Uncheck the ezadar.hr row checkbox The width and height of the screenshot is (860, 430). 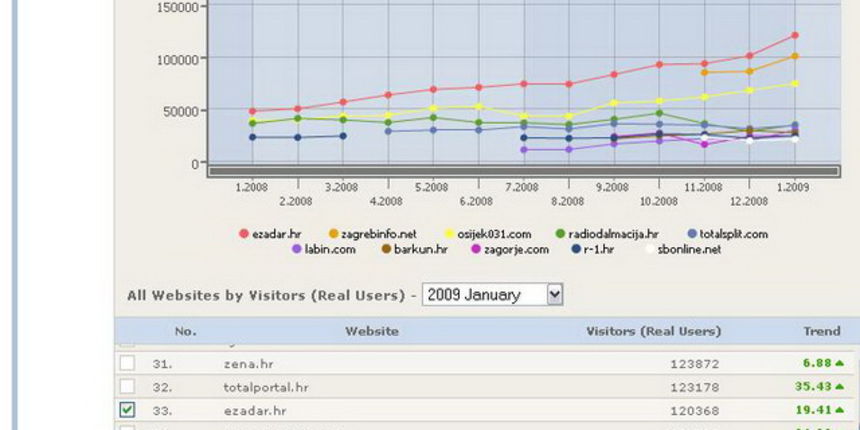pyautogui.click(x=127, y=409)
